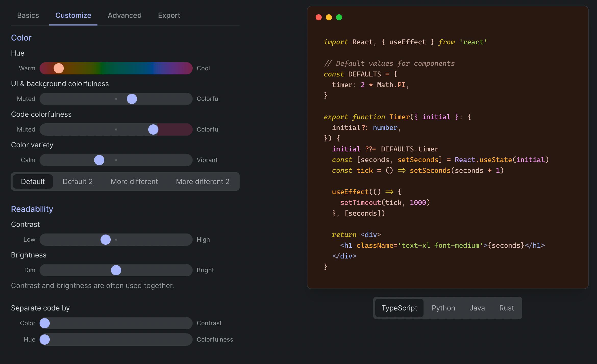Viewport: 597px width, 364px height.
Task: Click the red window dot
Action: (319, 17)
